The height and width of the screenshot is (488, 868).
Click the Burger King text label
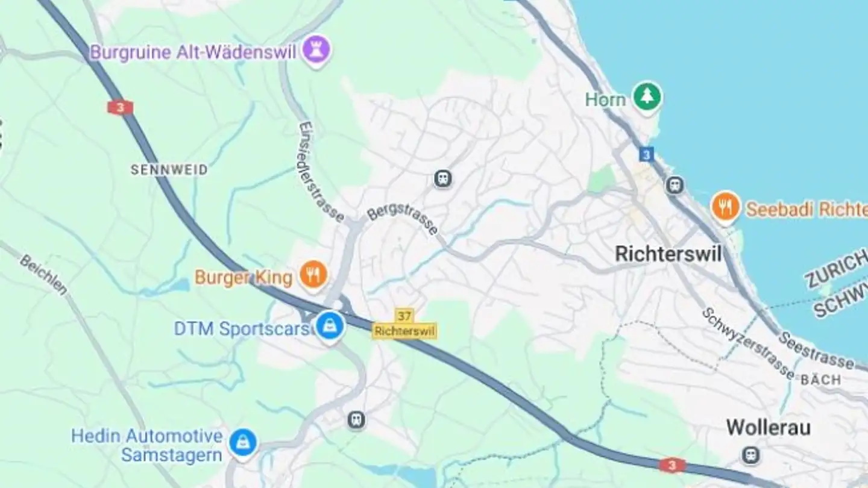coord(243,278)
